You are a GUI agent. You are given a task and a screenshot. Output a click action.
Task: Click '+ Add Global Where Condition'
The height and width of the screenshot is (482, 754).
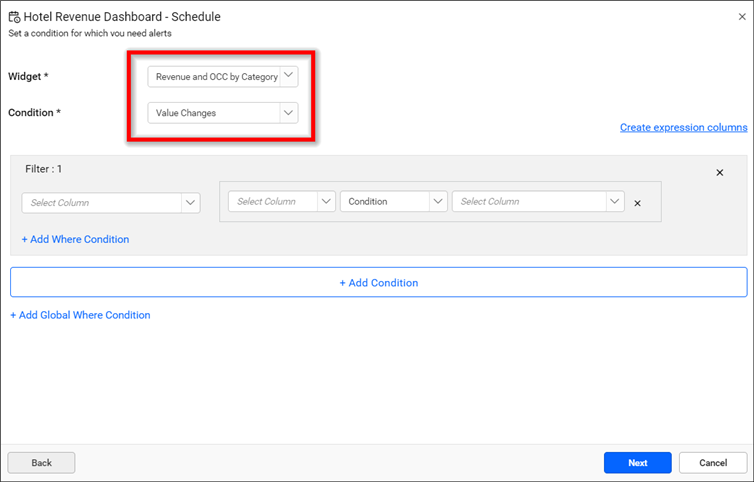coord(80,315)
